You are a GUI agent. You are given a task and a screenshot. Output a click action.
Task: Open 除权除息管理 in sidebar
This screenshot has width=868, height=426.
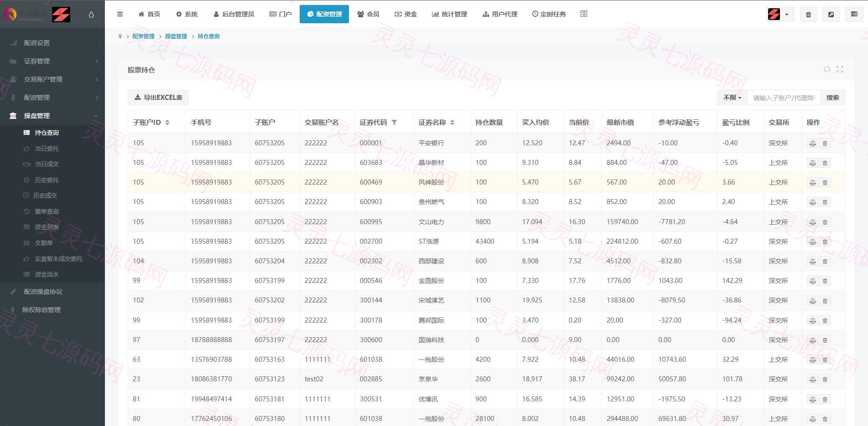point(52,310)
